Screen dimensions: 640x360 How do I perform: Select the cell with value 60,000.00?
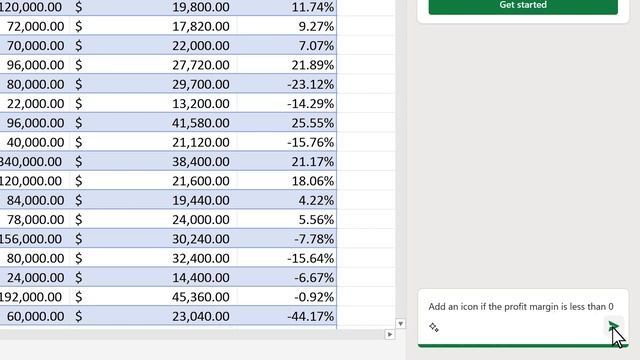tap(35, 316)
